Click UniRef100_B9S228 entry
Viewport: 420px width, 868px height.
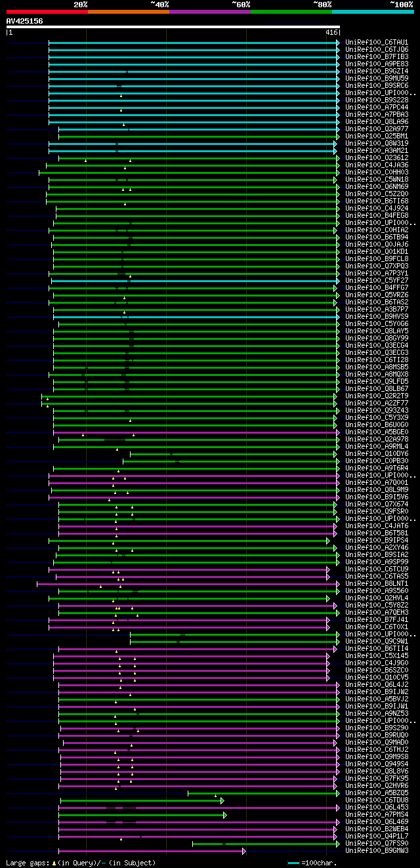(x=377, y=100)
